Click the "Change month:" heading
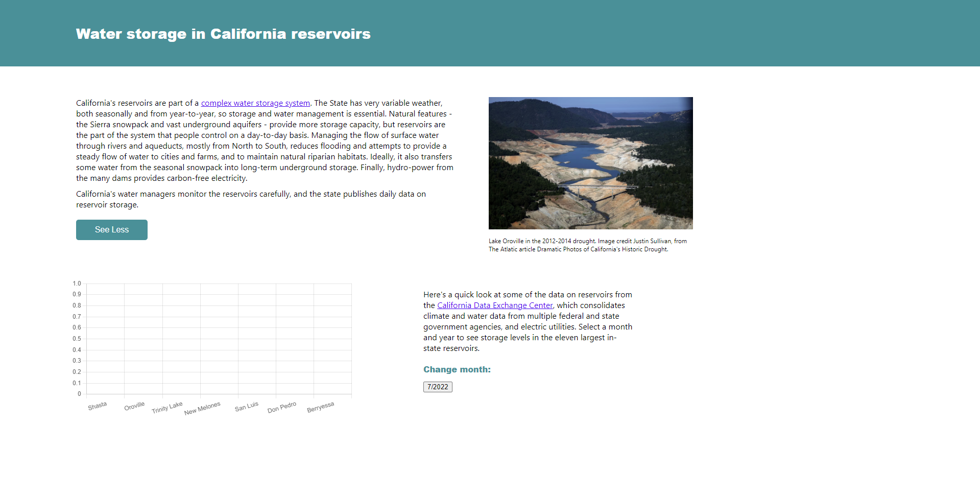Viewport: 980px width, 495px height. pos(457,369)
